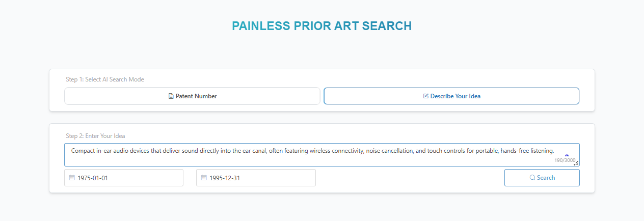Place cursor after "hands-free listening." in idea text
The height and width of the screenshot is (221, 644).
554,151
